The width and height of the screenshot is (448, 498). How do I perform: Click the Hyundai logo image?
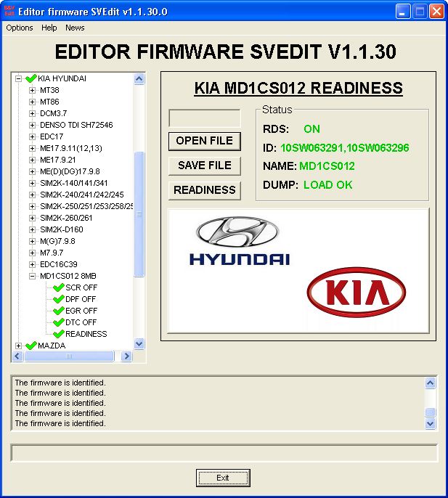[x=240, y=241]
